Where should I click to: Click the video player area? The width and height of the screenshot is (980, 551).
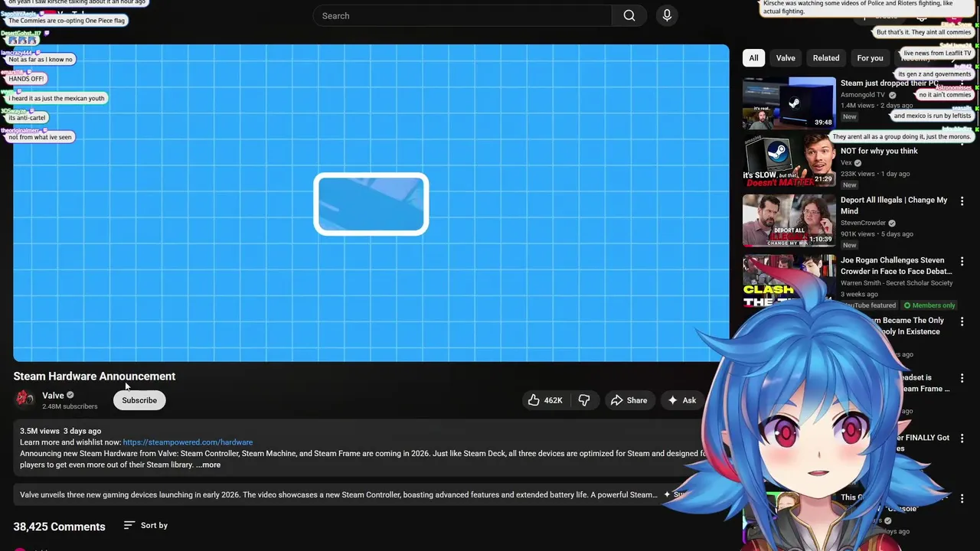click(371, 203)
